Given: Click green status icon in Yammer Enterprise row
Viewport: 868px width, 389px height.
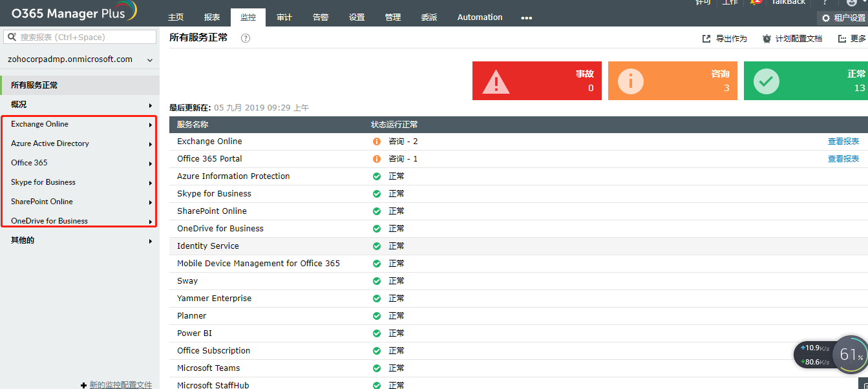Looking at the screenshot, I should (377, 299).
